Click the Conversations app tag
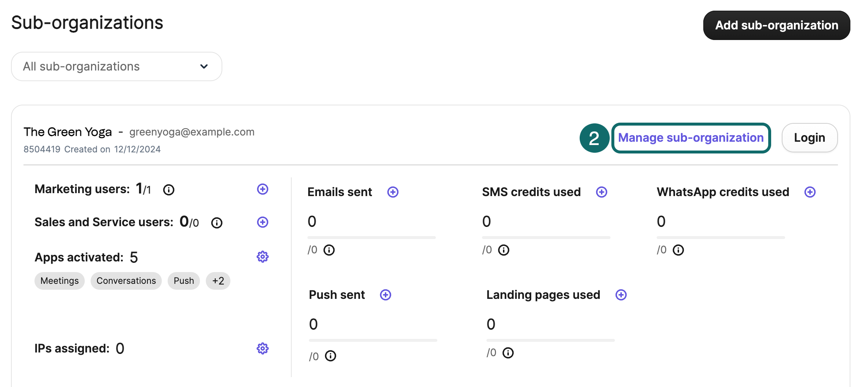The width and height of the screenshot is (868, 387). 126,281
